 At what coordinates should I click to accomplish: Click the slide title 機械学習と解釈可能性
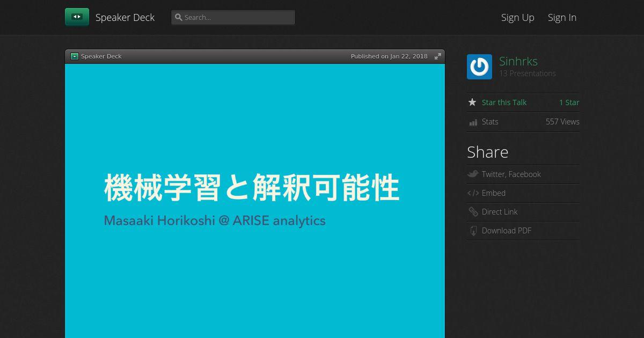(x=252, y=187)
